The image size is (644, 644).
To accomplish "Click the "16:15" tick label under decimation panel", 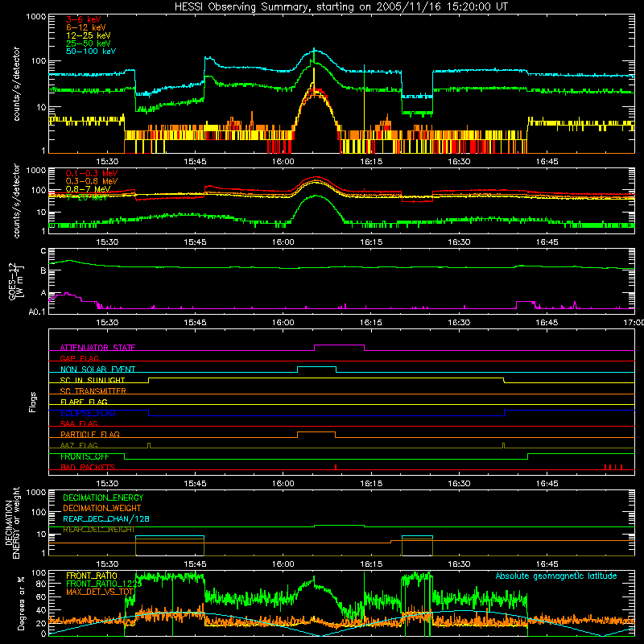I will click(x=371, y=564).
